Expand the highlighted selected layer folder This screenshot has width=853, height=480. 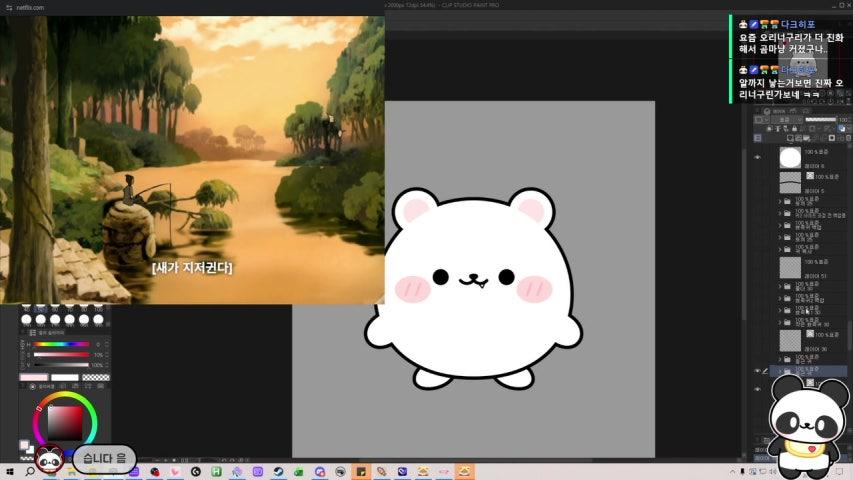780,371
